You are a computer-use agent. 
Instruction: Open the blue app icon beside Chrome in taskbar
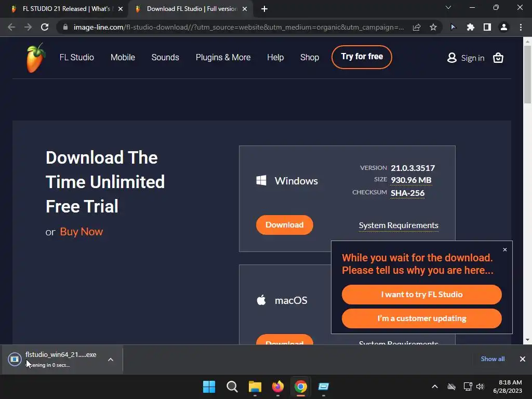[324, 387]
